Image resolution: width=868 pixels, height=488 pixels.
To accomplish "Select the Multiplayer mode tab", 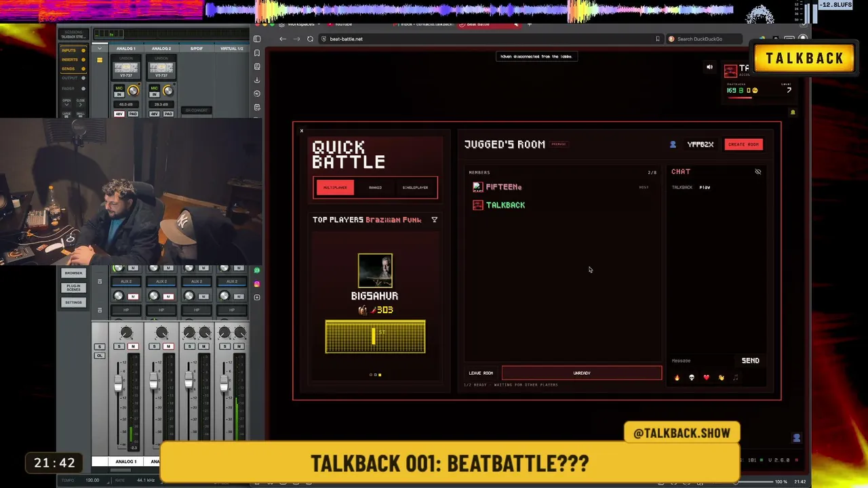I will coord(335,188).
